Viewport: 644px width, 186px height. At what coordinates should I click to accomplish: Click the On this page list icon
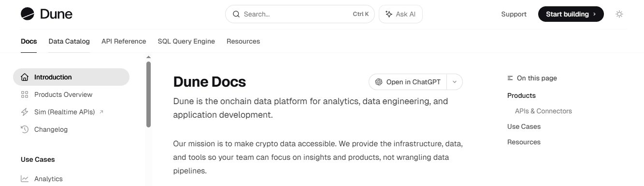click(510, 78)
